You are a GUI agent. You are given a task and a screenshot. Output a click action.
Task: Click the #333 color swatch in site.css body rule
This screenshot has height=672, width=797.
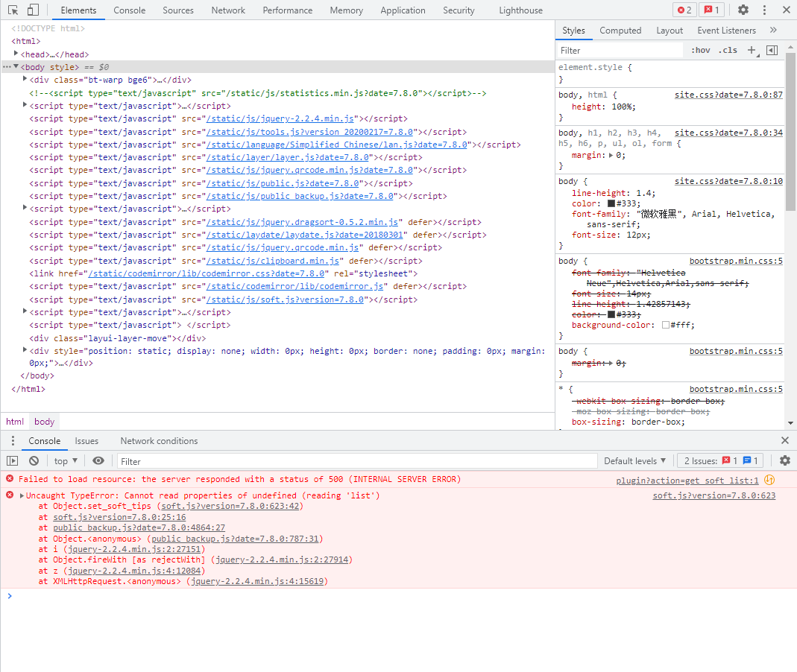point(611,203)
